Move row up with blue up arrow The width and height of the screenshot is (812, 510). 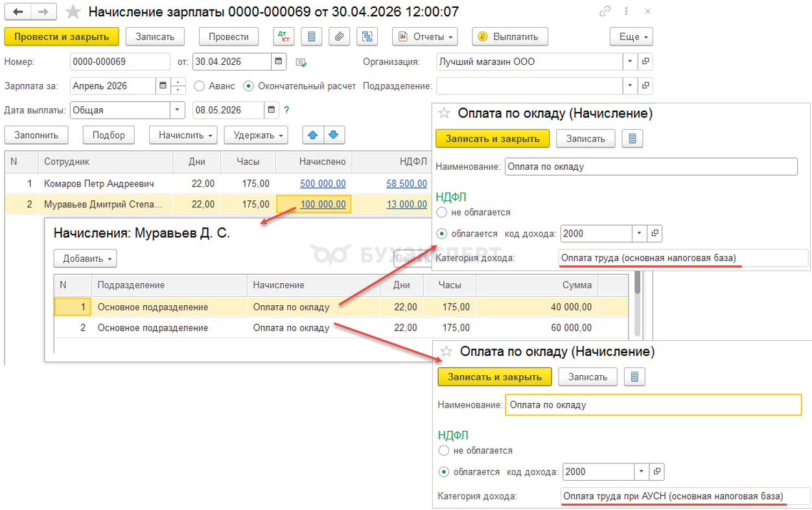313,135
